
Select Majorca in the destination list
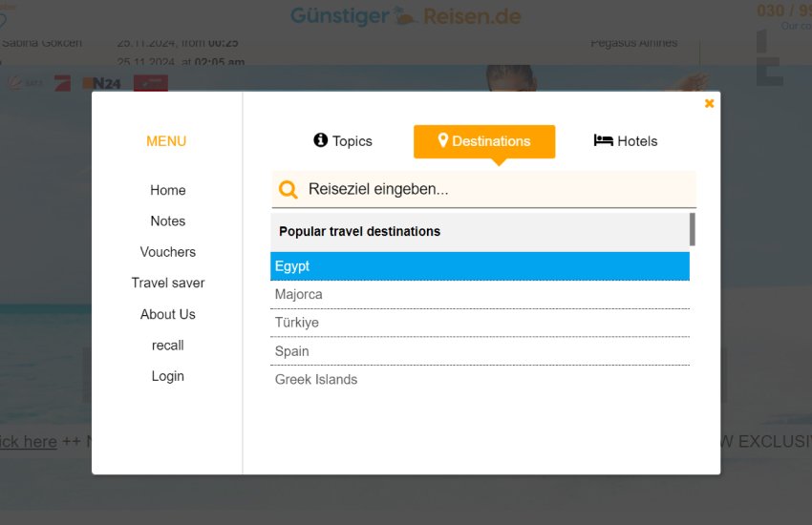click(480, 294)
